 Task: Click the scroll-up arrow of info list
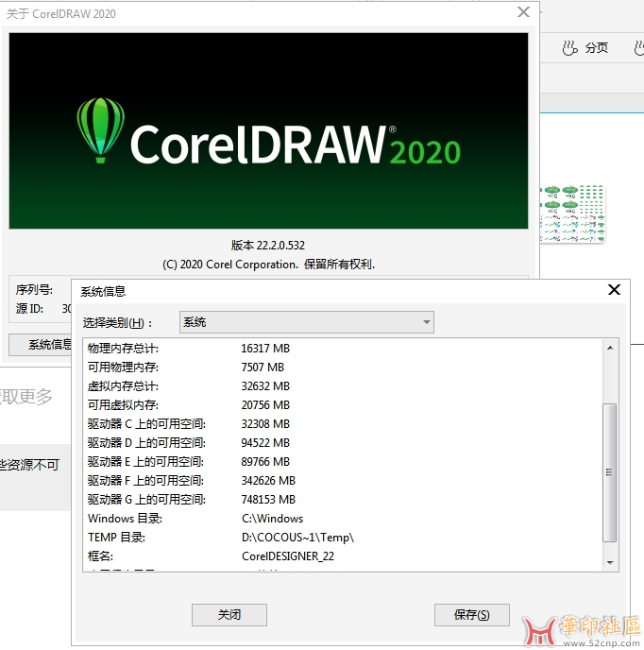pos(610,348)
